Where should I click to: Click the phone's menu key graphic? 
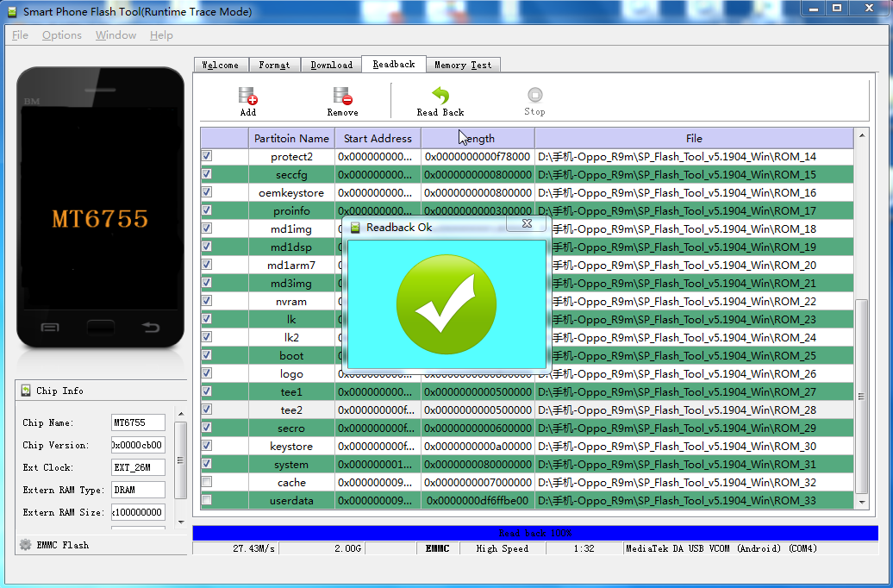point(50,327)
